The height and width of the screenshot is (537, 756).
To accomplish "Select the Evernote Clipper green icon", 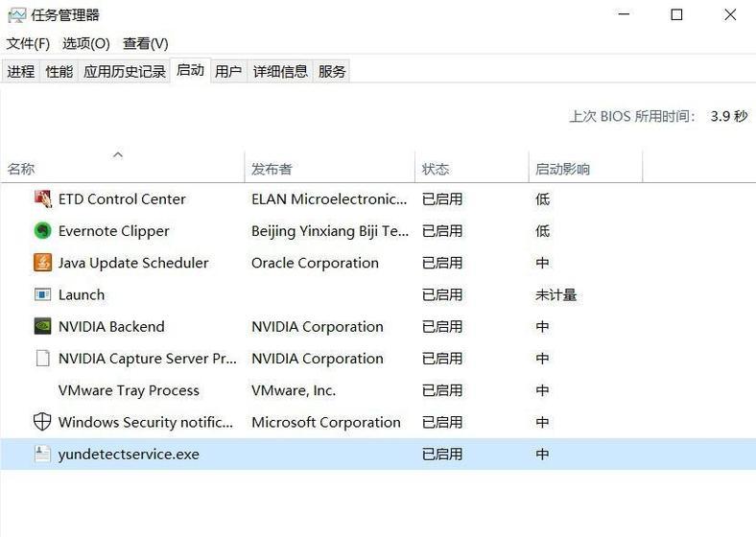I will tap(42, 230).
